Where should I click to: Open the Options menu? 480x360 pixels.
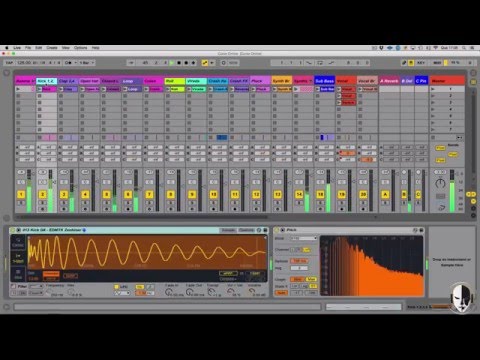(81, 48)
